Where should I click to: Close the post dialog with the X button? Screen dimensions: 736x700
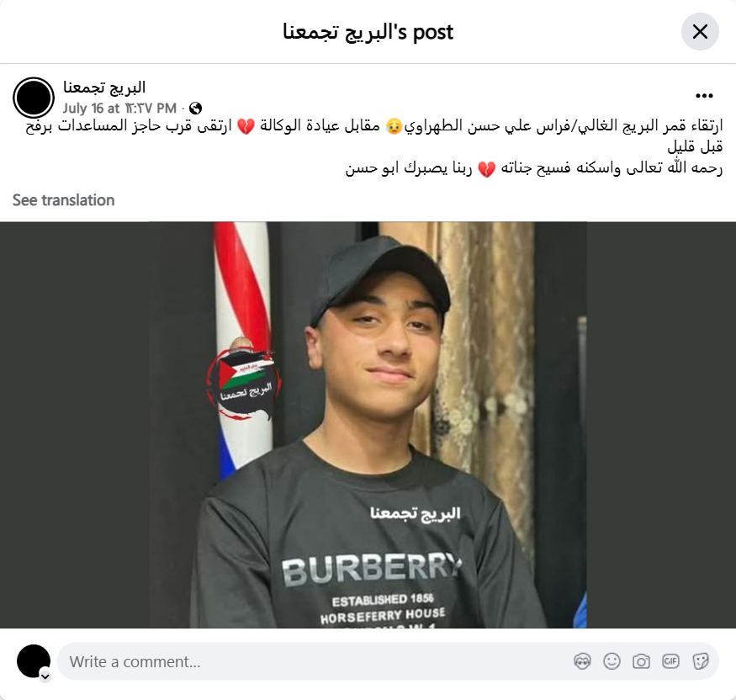click(x=700, y=32)
